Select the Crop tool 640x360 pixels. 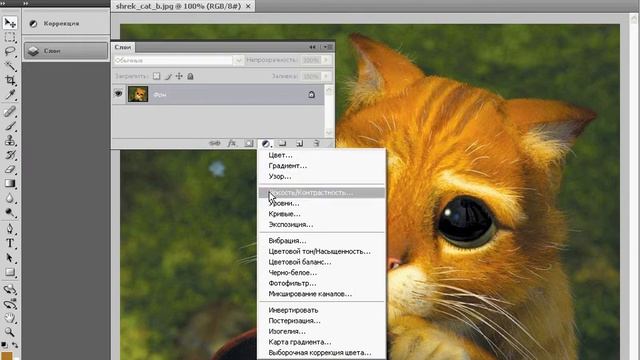(x=10, y=80)
